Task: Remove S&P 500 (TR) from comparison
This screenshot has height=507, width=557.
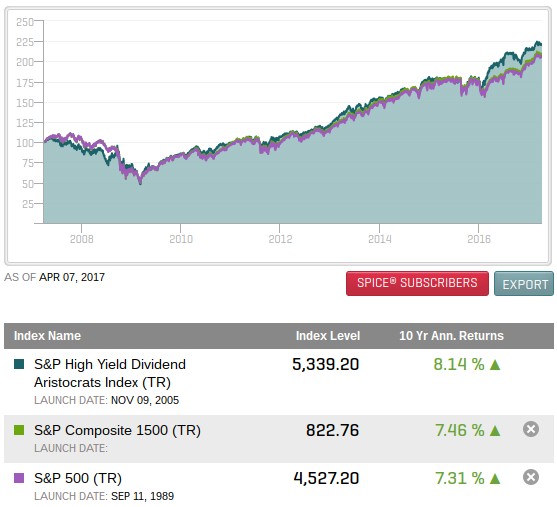Action: pos(531,477)
